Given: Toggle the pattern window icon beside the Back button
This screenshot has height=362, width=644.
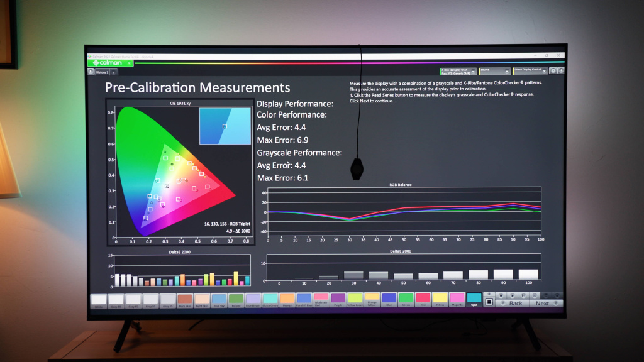Looking at the screenshot, I should click(490, 302).
